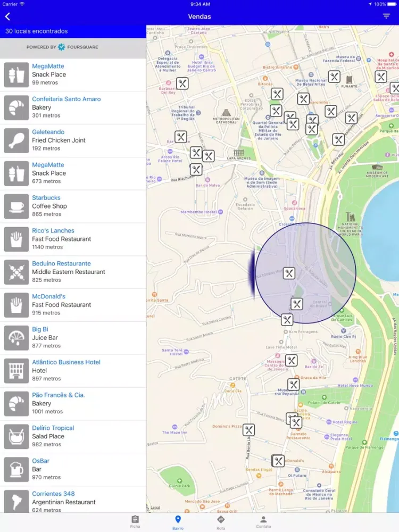Open the filter icon in header
The height and width of the screenshot is (532, 399).
click(386, 16)
